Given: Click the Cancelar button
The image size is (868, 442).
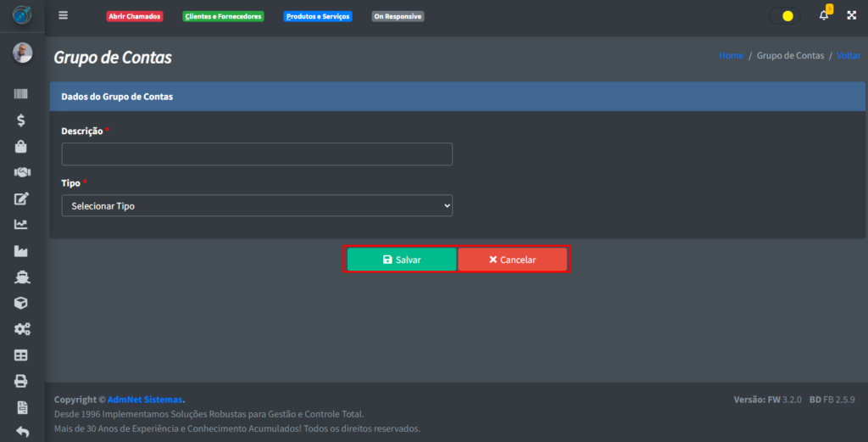Looking at the screenshot, I should 512,260.
